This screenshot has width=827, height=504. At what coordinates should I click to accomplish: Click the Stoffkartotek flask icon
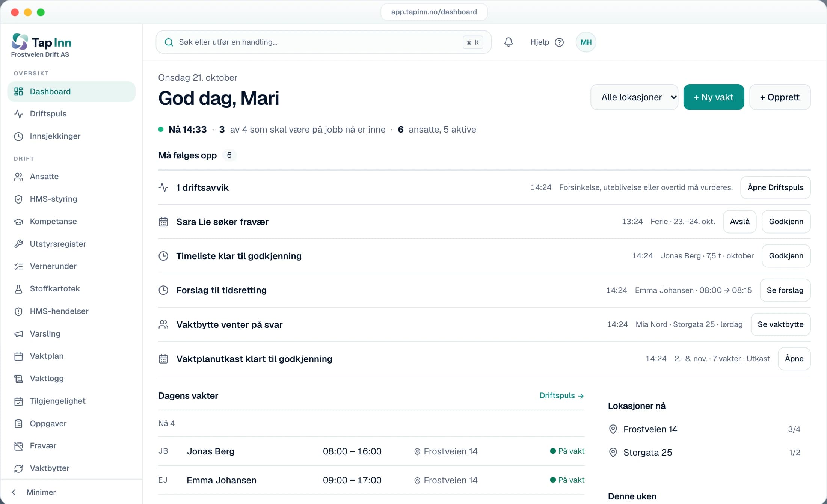pyautogui.click(x=18, y=289)
